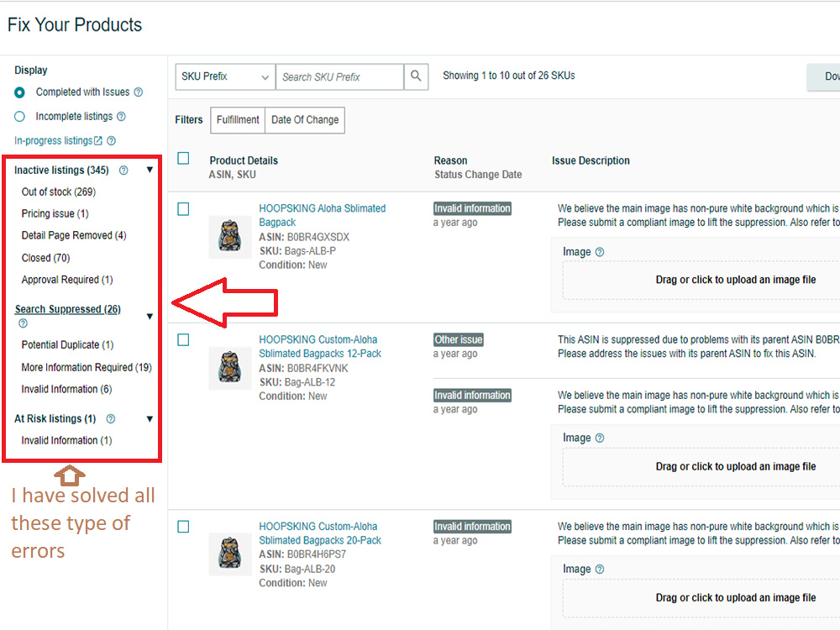
Task: Filter by Pricing issue (1)
Action: (55, 213)
